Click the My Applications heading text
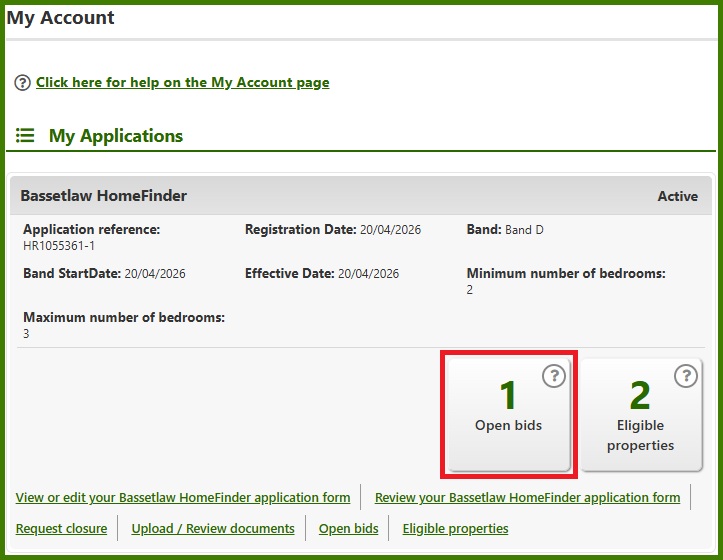 coord(116,136)
